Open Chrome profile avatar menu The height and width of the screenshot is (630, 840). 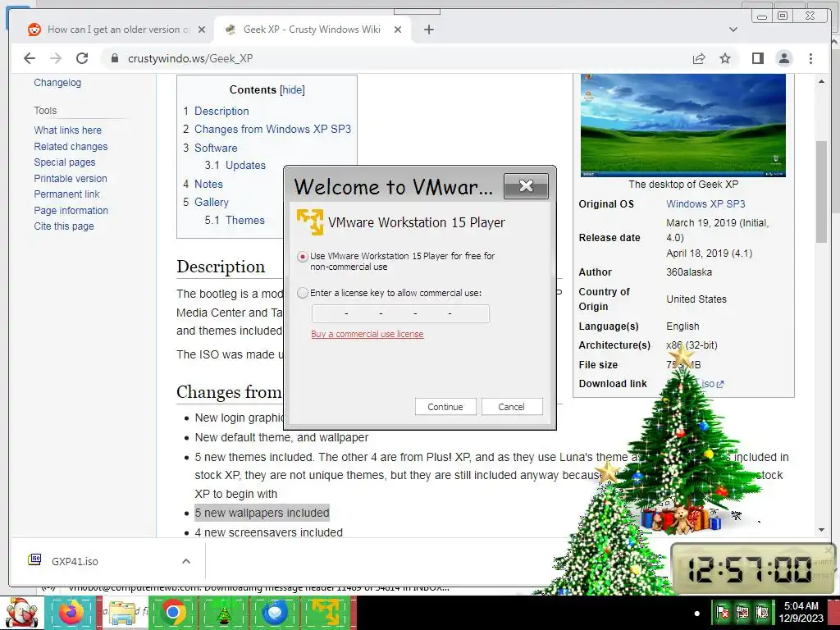click(783, 58)
